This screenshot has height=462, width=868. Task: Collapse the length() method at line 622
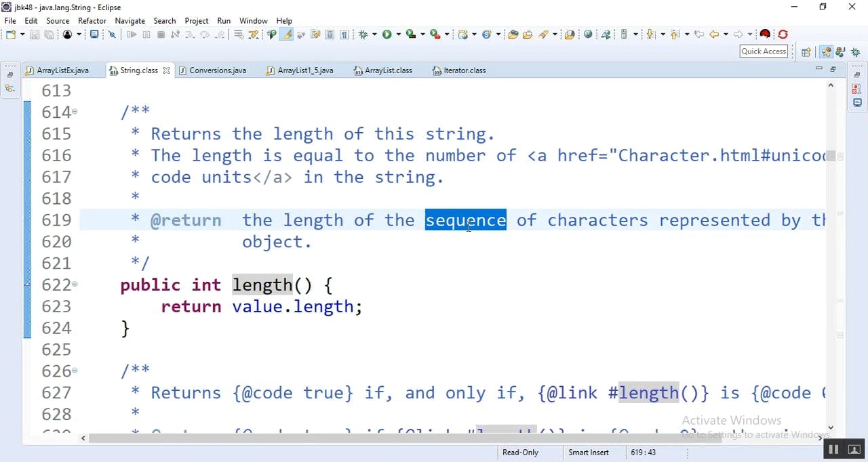point(75,285)
